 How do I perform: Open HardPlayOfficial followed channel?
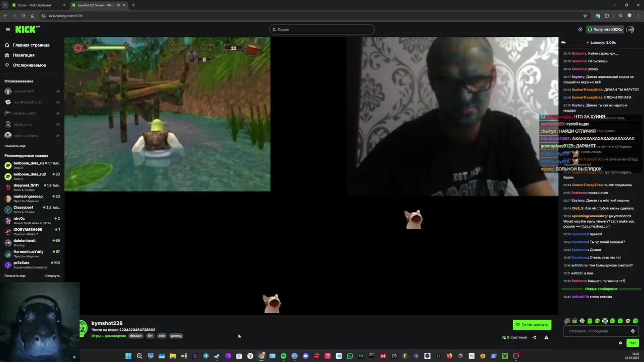pyautogui.click(x=32, y=102)
